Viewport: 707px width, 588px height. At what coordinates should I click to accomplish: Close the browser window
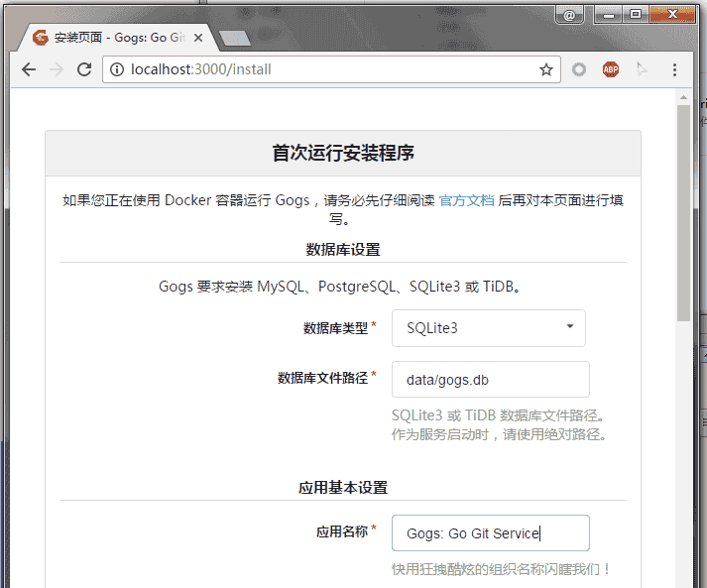[x=672, y=15]
